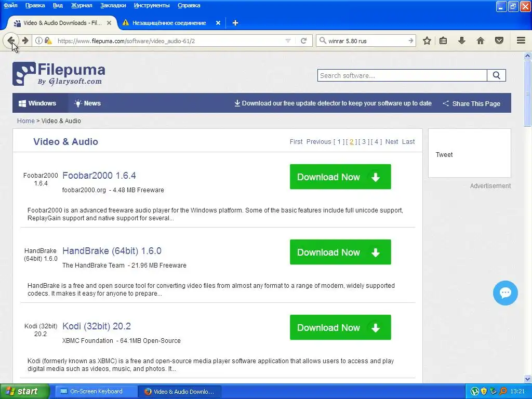Click the Filepuma logo

click(x=59, y=74)
